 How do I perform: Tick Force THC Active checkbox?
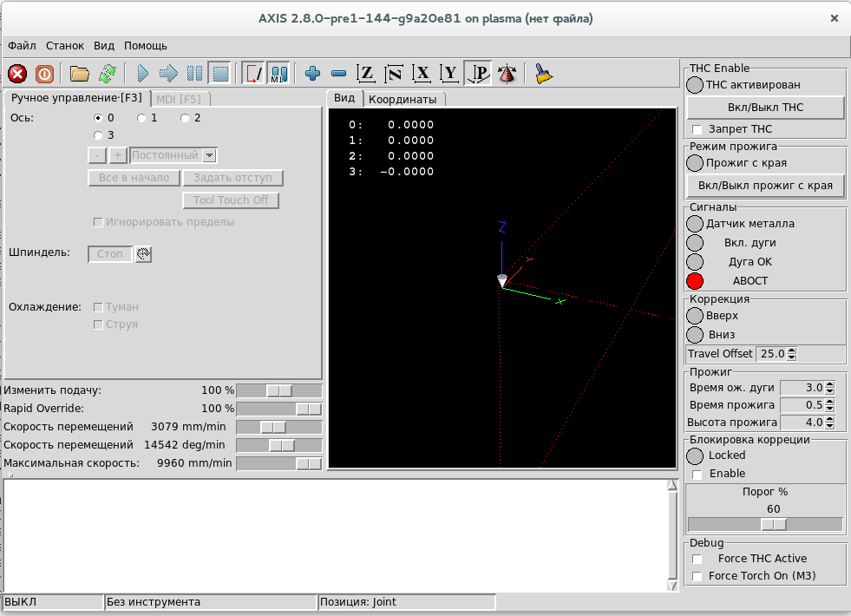tap(697, 559)
